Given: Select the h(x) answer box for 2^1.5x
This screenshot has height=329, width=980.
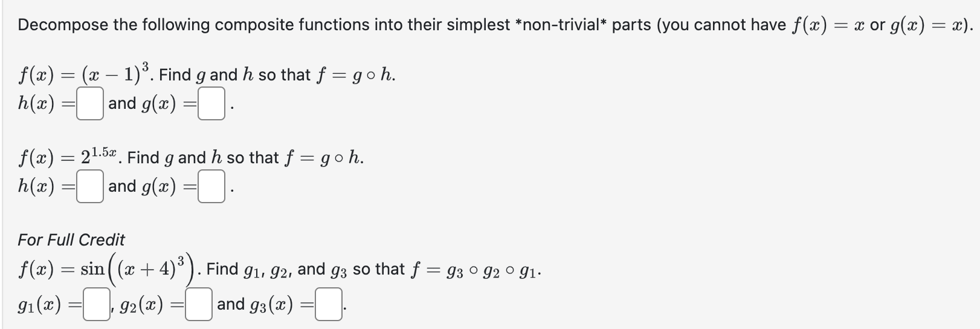Looking at the screenshot, I should [x=90, y=187].
